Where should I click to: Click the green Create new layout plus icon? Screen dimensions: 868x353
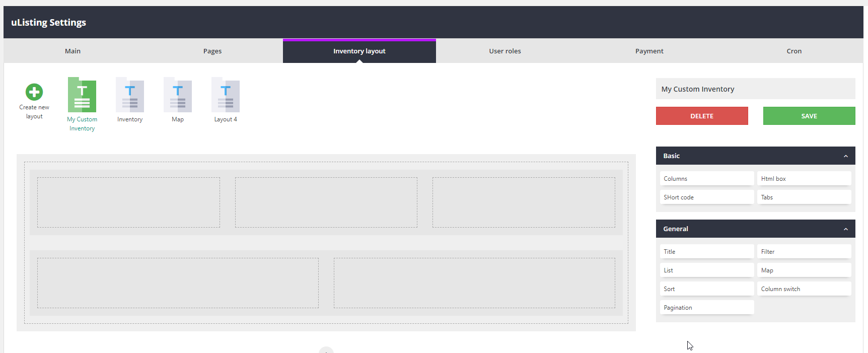tap(34, 92)
